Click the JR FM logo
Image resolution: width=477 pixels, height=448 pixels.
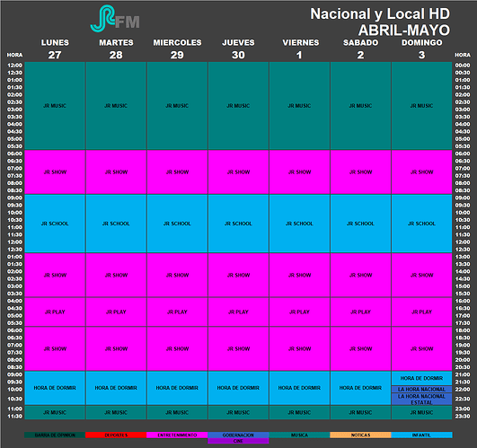point(115,18)
